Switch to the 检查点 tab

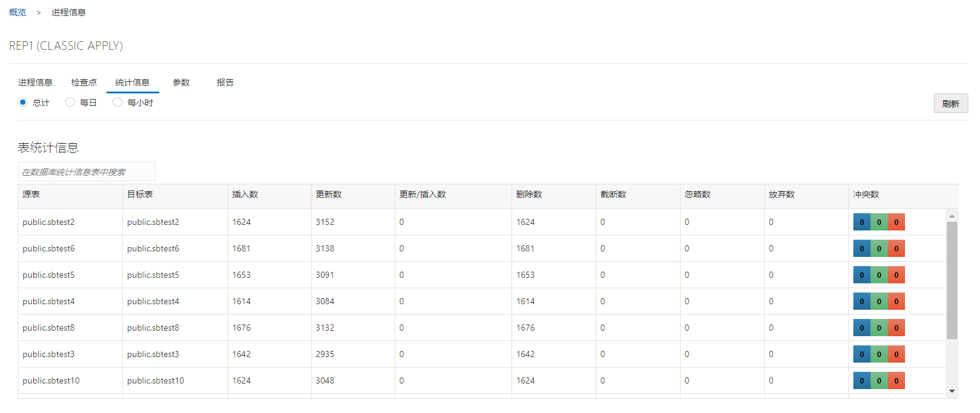(84, 82)
